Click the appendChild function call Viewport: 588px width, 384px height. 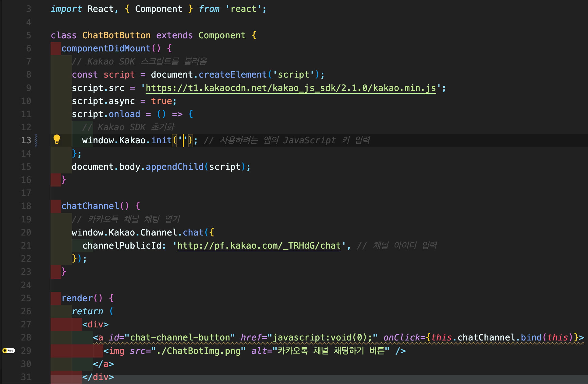[174, 167]
